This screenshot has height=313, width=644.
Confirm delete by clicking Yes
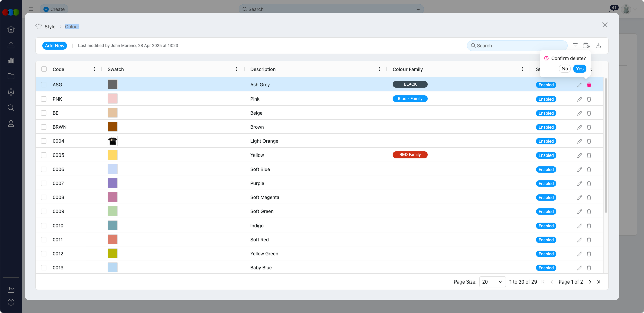pyautogui.click(x=580, y=69)
